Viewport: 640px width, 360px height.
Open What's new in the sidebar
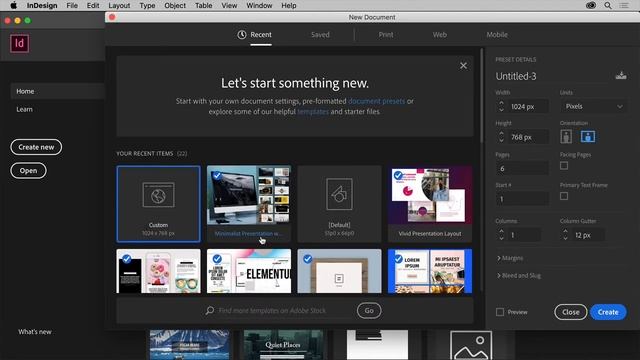(35, 332)
